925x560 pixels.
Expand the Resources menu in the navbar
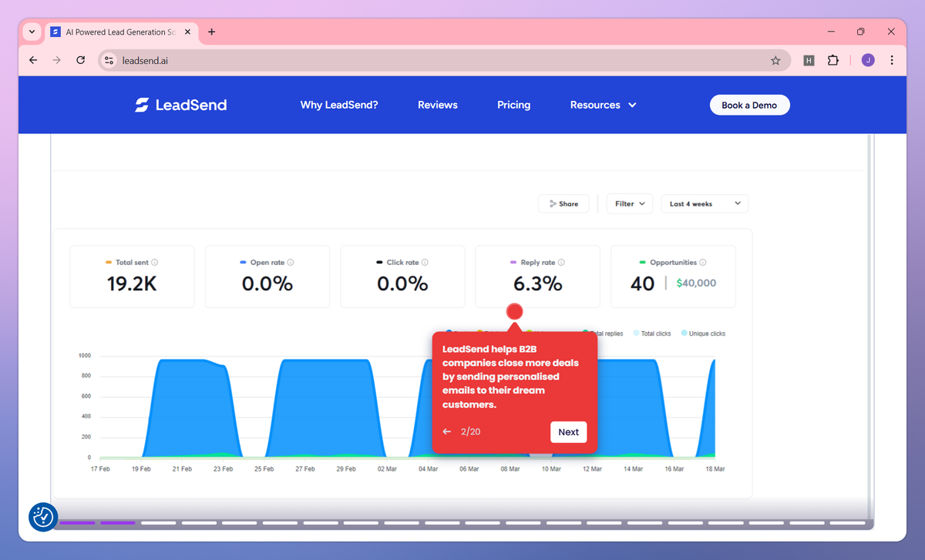[x=604, y=105]
